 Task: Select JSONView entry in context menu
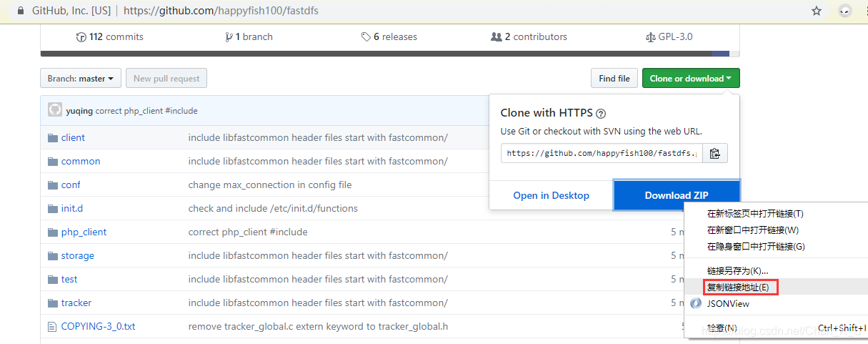point(728,304)
